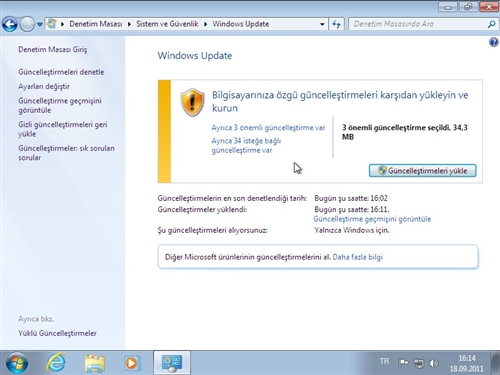Click the search magnifier icon
The height and width of the screenshot is (375, 500).
tap(491, 24)
